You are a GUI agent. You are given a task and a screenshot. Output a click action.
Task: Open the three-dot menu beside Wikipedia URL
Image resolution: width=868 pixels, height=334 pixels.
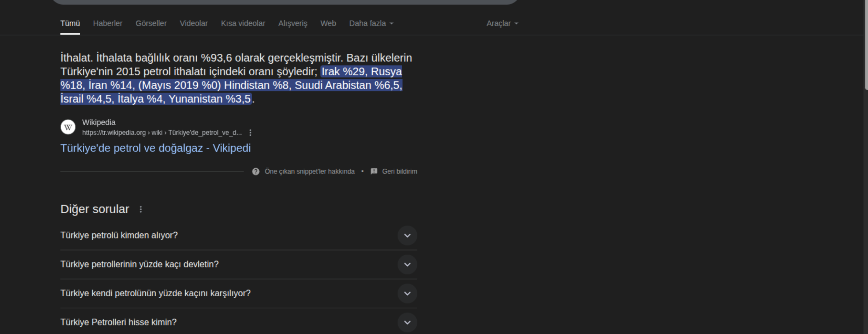(x=250, y=133)
